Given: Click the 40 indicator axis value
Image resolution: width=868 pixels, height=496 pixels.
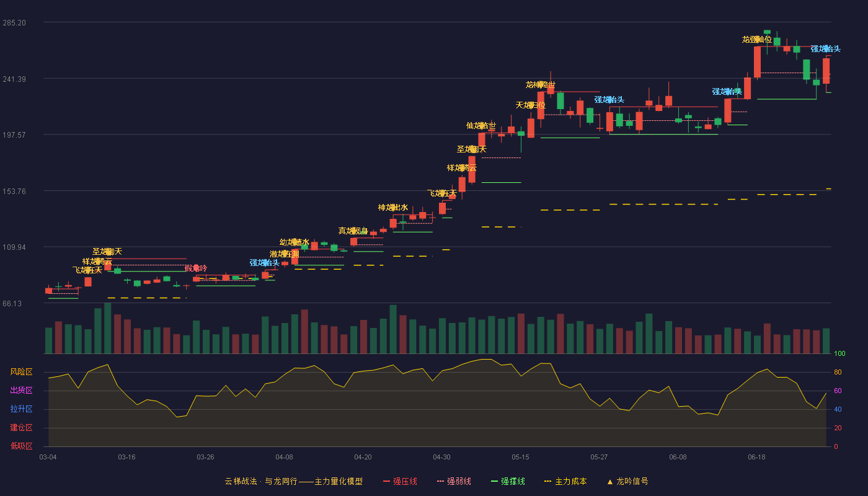Looking at the screenshot, I should (x=838, y=410).
